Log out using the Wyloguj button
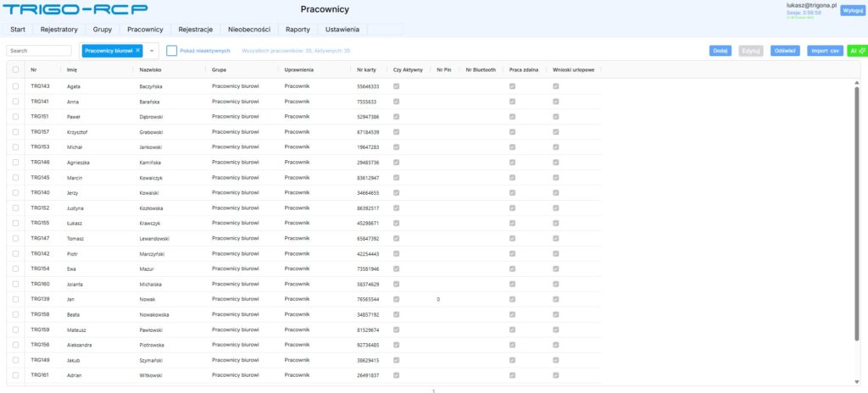This screenshot has width=868, height=393. tap(852, 10)
